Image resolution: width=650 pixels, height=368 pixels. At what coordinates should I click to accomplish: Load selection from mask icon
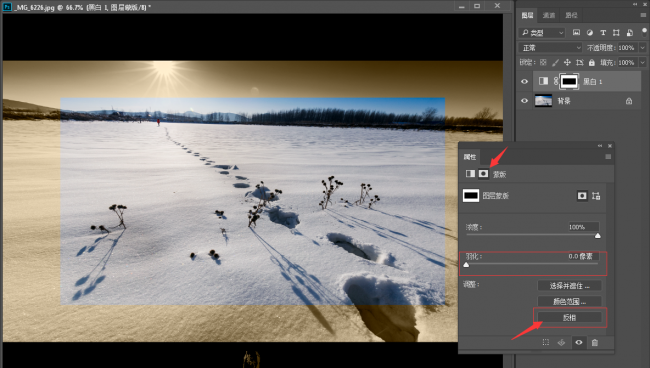546,342
